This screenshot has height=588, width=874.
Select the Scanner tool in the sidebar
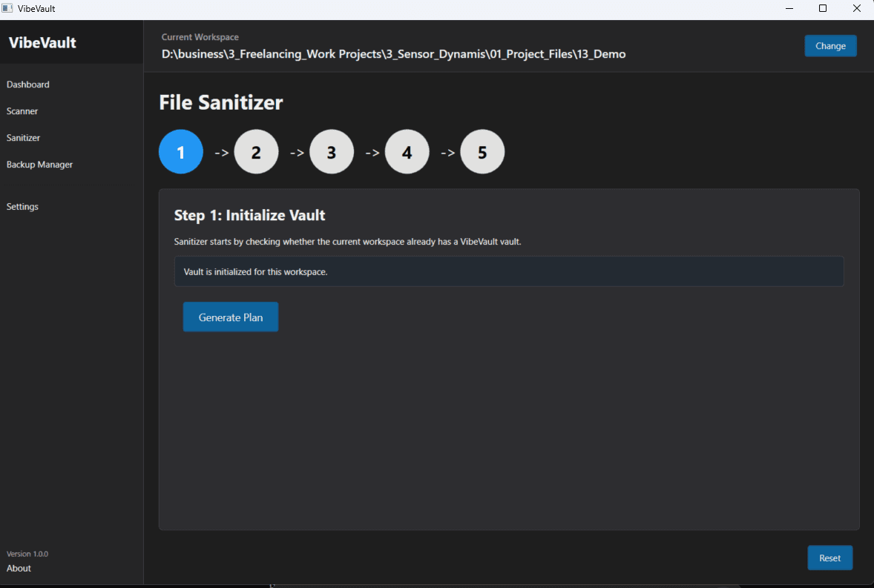coord(22,110)
